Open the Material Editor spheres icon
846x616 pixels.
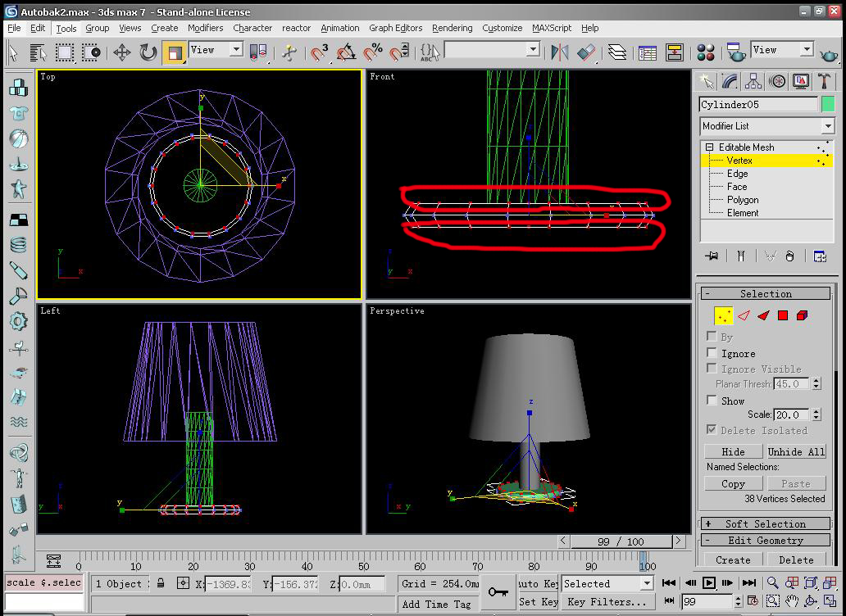(706, 52)
